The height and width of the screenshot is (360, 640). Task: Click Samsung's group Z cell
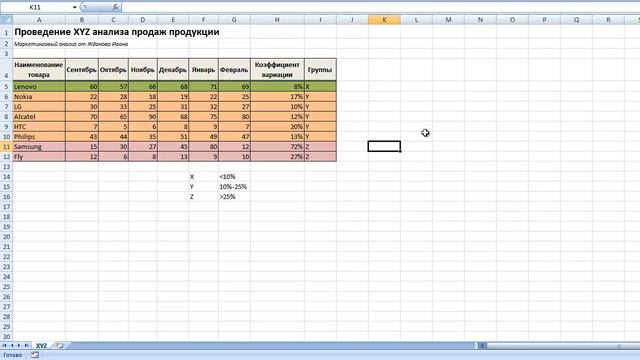[x=320, y=147]
